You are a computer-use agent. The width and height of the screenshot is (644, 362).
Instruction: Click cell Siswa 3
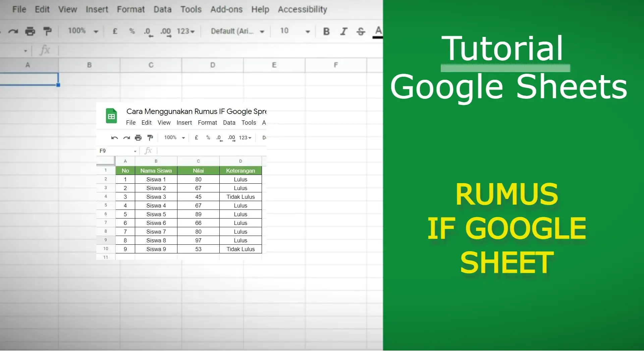click(x=156, y=197)
